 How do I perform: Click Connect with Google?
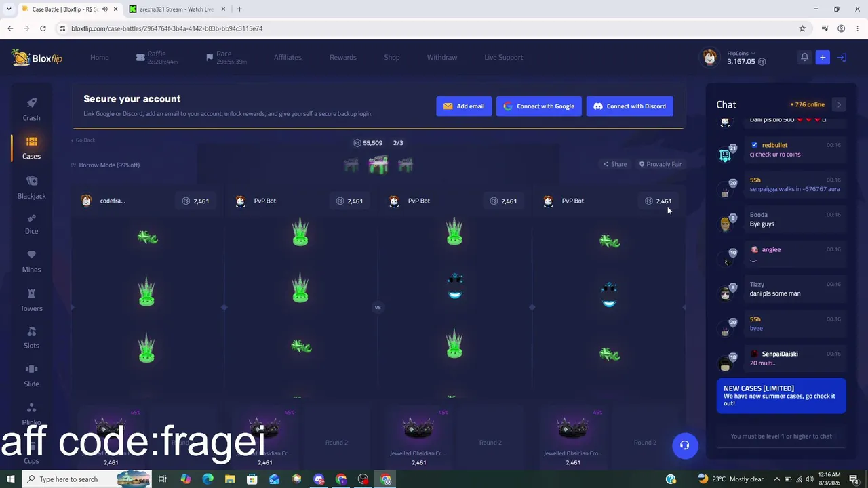539,106
